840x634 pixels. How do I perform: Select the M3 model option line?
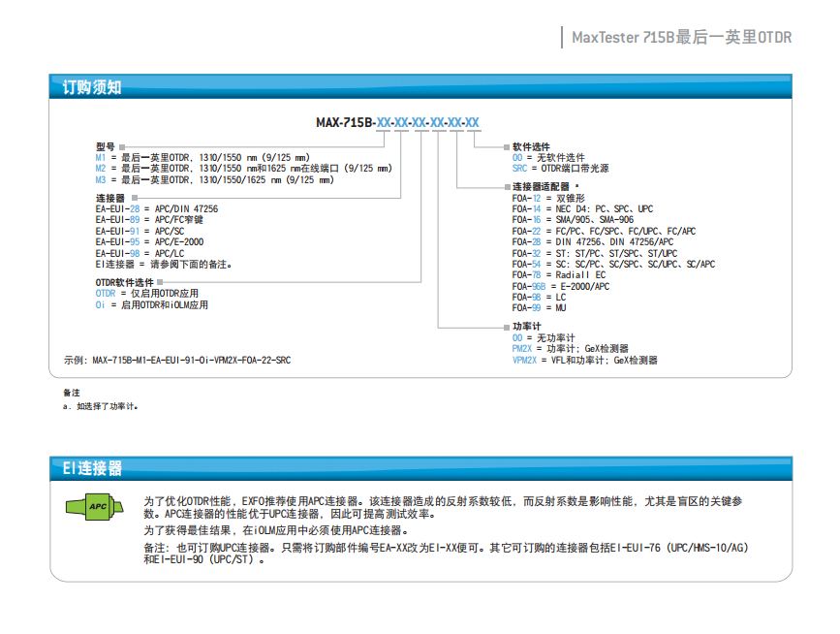(215, 180)
